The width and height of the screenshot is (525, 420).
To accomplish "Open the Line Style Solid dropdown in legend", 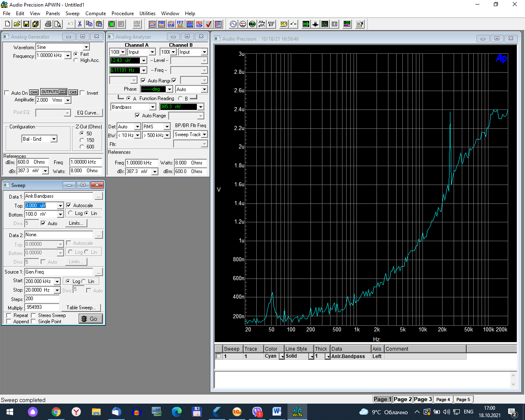I will pos(311,356).
